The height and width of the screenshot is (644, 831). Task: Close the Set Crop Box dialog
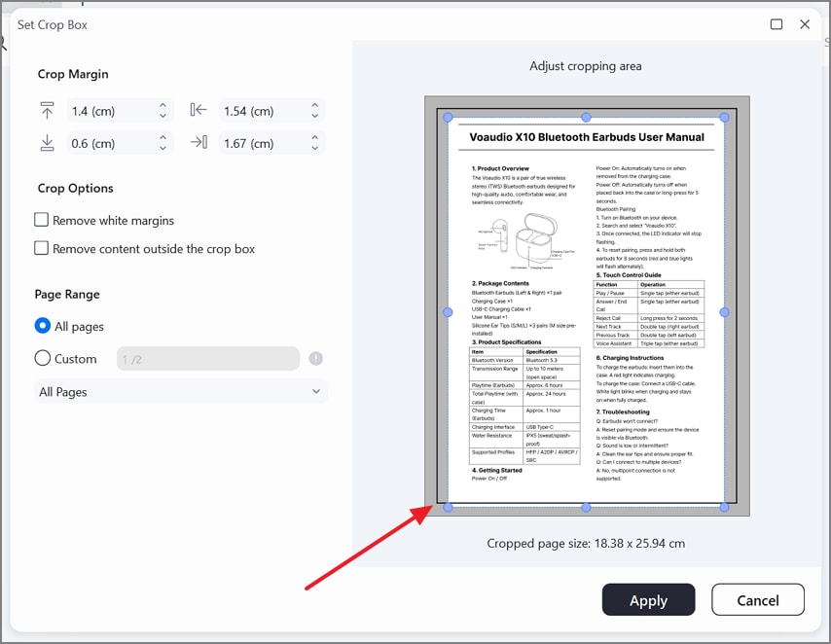pyautogui.click(x=805, y=24)
